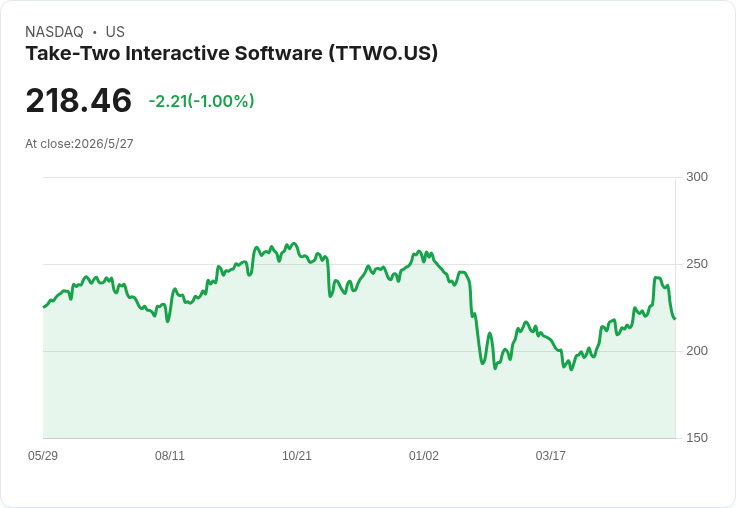Click the 200 price axis label
The image size is (736, 508).
point(697,351)
